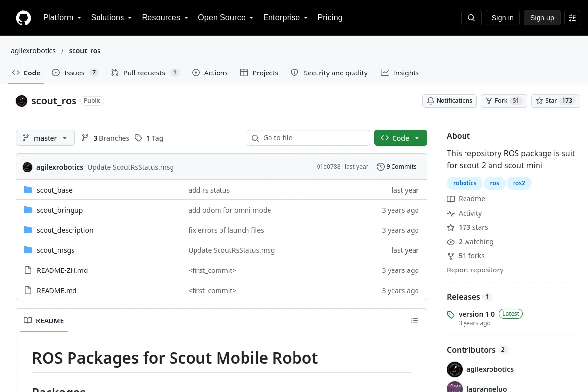Open the 51 forks link
This screenshot has height=392, width=588.
(x=465, y=256)
